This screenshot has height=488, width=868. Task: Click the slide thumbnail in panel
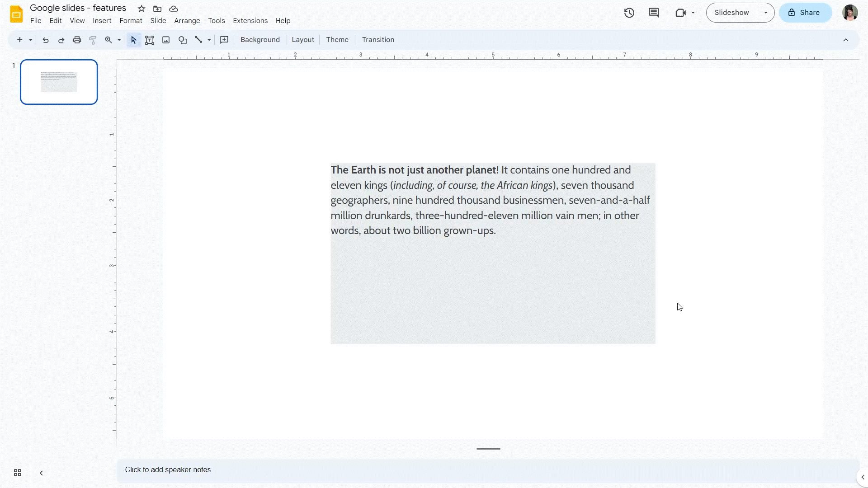[x=58, y=82]
